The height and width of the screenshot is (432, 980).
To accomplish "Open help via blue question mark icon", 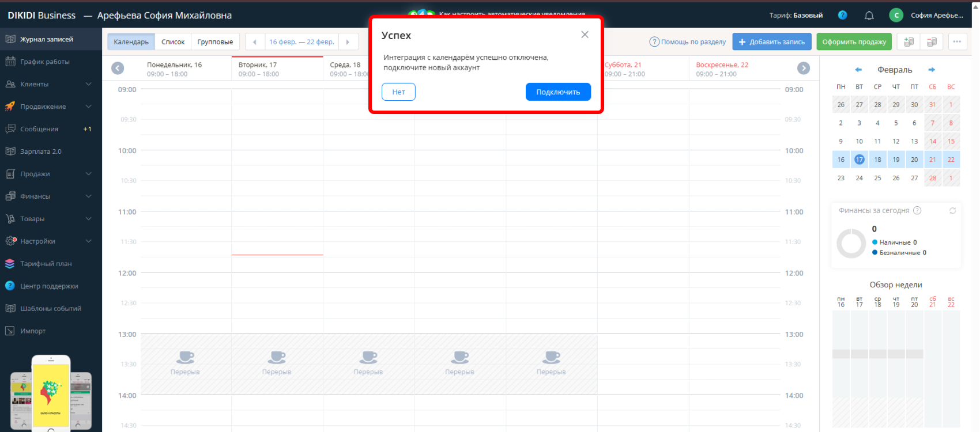I will coord(842,16).
